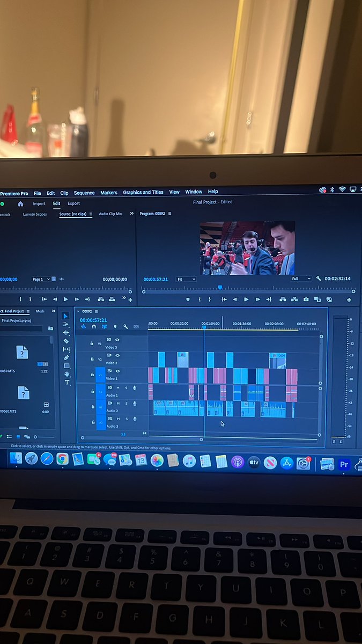This screenshot has height=644, width=362.
Task: Select the Type tool
Action: coord(67,382)
